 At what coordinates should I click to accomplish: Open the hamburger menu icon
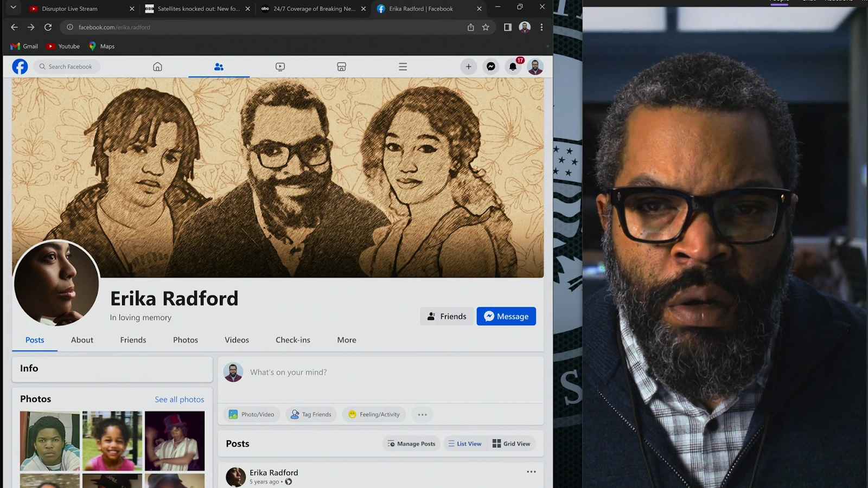tap(403, 67)
